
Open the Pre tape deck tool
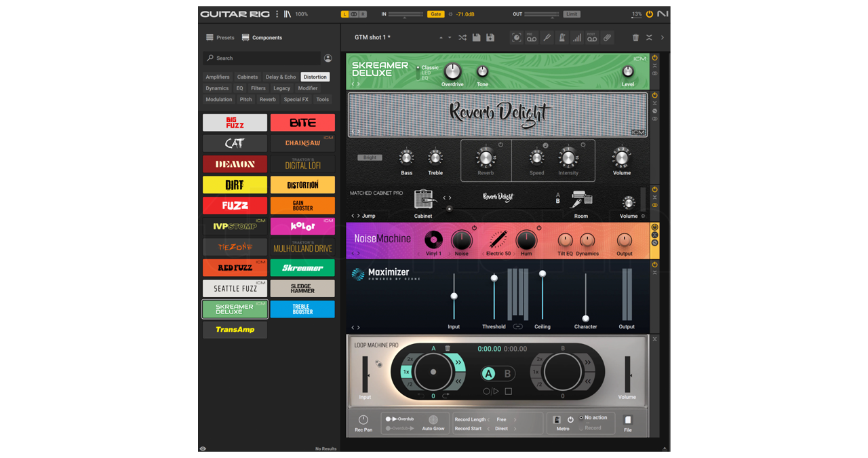pos(532,38)
